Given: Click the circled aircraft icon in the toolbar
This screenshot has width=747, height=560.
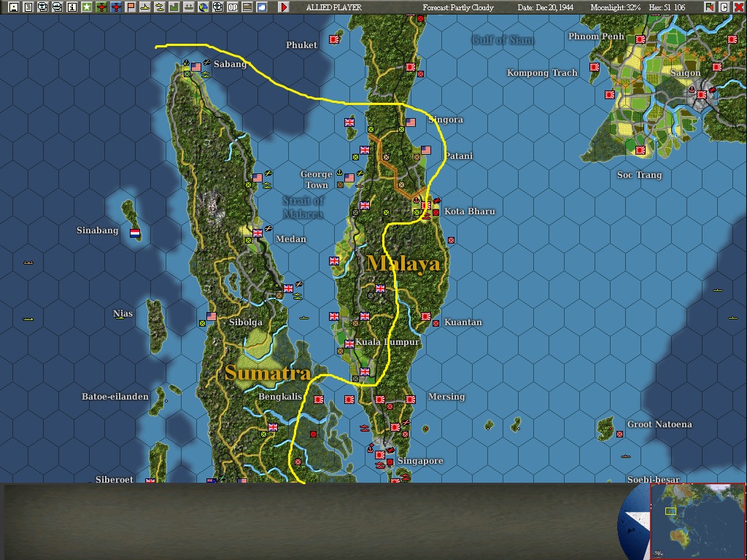Looking at the screenshot, I should tap(43, 7).
